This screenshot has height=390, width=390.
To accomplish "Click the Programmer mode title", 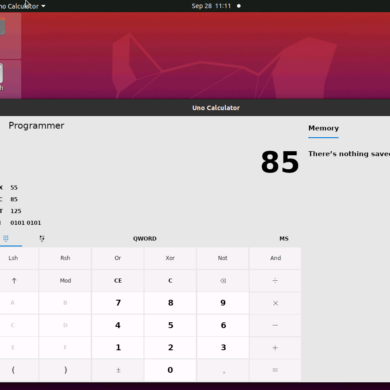I will click(x=36, y=126).
